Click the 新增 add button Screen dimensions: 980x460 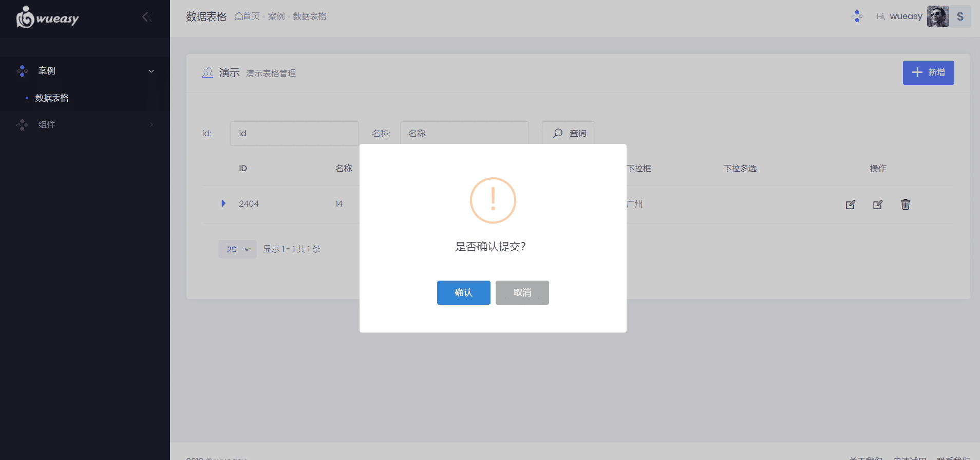coord(929,72)
